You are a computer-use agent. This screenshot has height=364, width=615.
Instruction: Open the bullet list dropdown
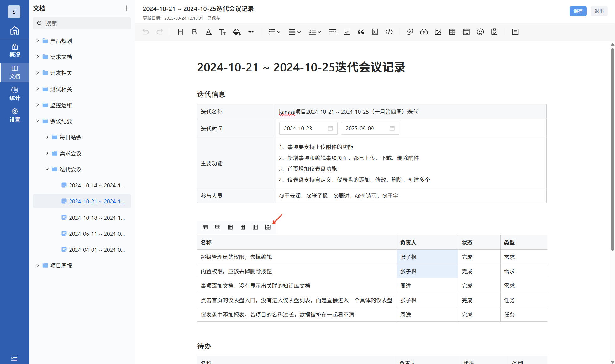point(274,32)
